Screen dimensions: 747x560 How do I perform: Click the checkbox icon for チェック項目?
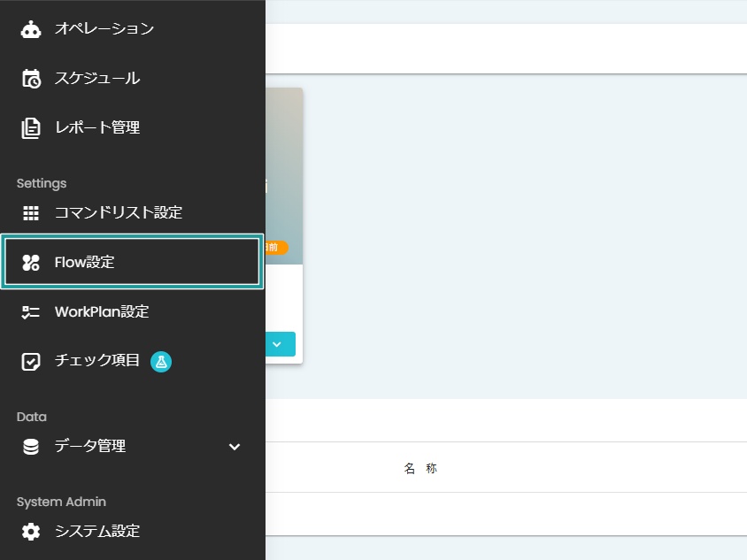31,362
